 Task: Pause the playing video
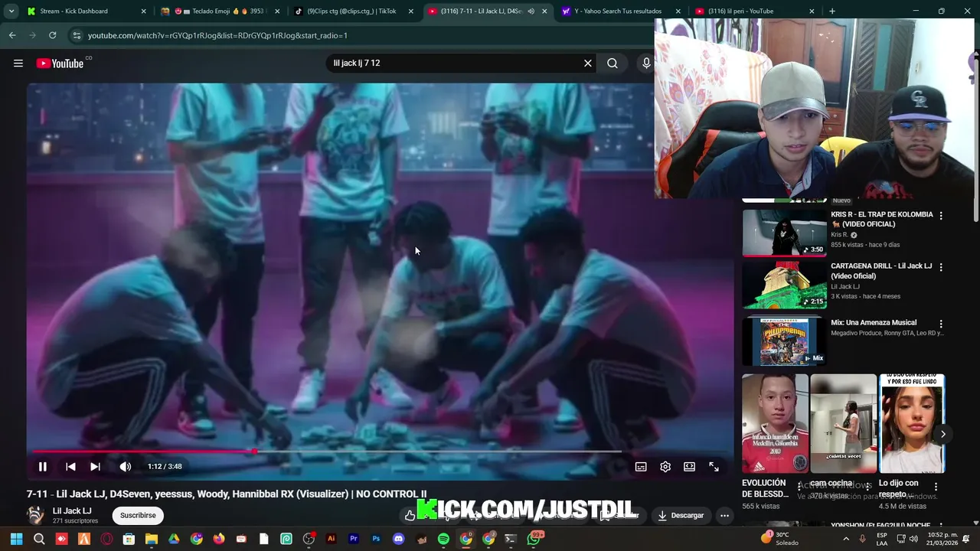tap(43, 466)
